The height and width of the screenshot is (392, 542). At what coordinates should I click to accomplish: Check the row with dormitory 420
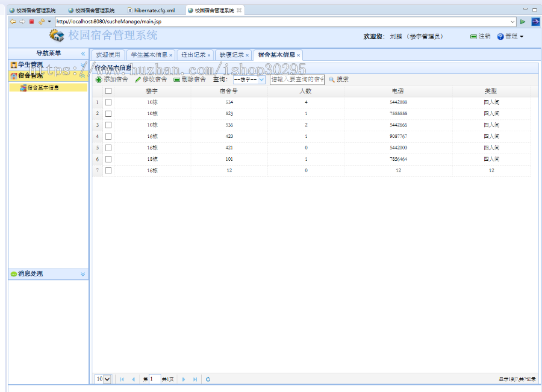click(108, 137)
